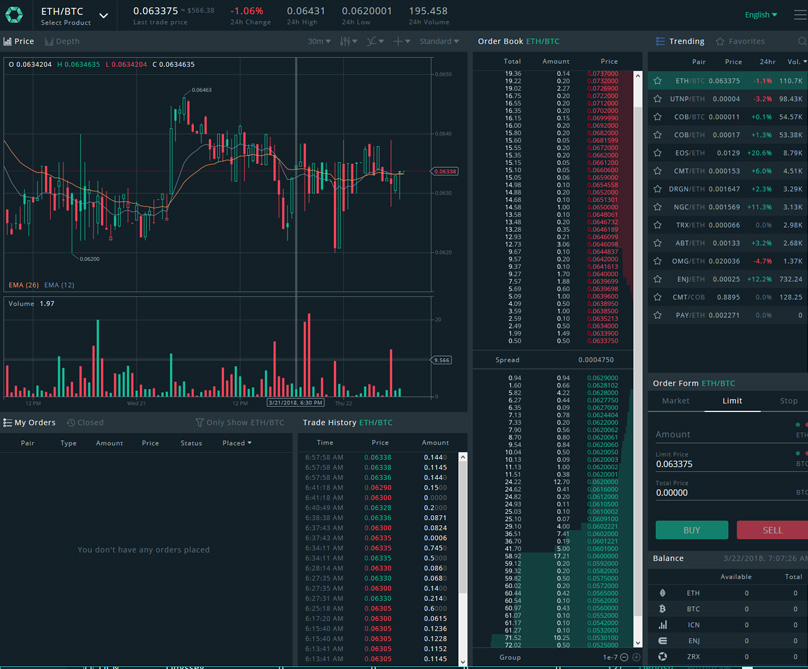Star the ABT/ETH pair
Screen dimensions: 808x669
click(x=658, y=243)
